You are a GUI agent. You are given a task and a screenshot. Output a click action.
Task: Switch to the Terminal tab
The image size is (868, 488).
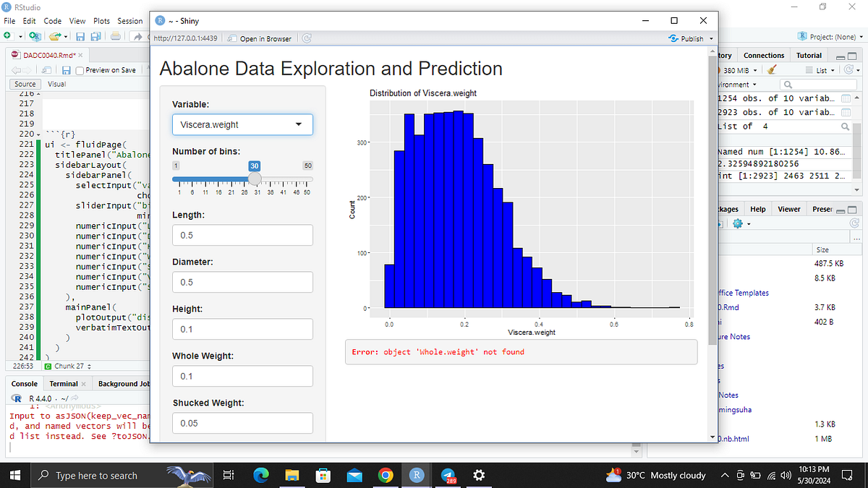[63, 383]
